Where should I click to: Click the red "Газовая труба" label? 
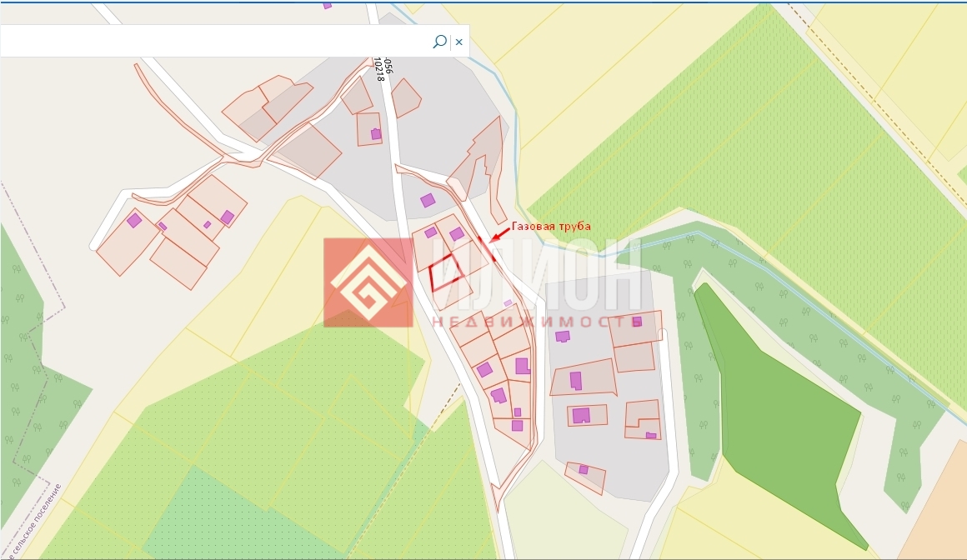[x=551, y=227]
